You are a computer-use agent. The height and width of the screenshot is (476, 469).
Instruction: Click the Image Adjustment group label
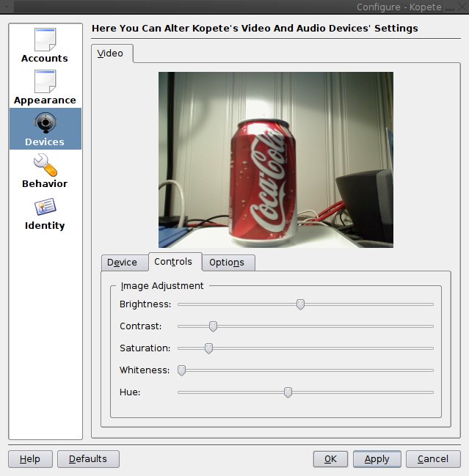162,286
